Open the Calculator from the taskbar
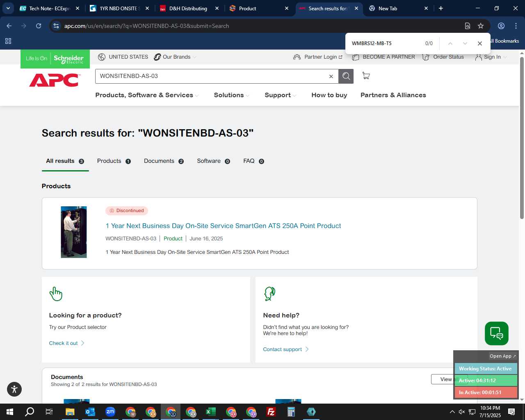525x420 pixels. point(291,412)
